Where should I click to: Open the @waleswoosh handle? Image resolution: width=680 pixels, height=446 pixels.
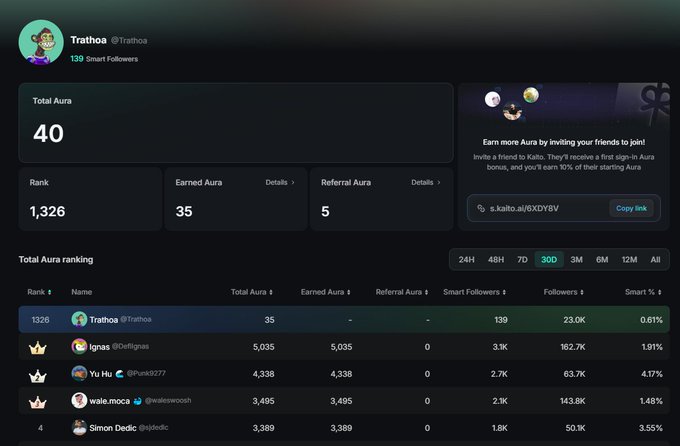click(x=168, y=400)
